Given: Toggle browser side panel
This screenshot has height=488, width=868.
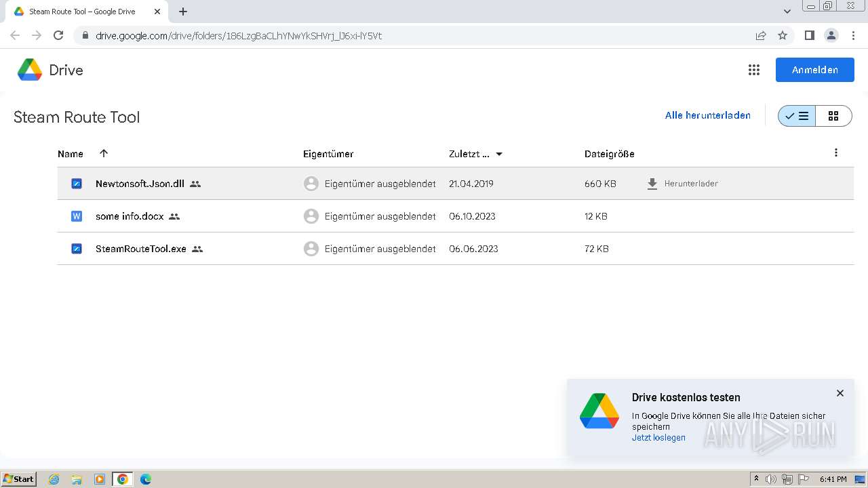Looking at the screenshot, I should pos(809,36).
